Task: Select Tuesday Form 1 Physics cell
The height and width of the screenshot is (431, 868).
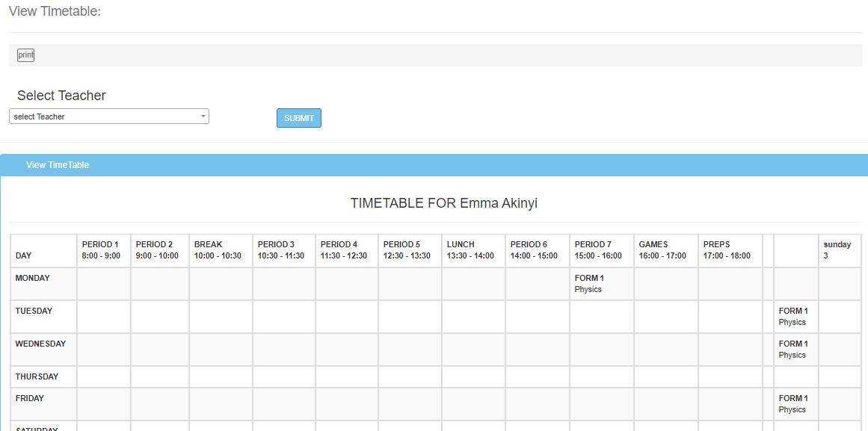Action: (x=793, y=317)
